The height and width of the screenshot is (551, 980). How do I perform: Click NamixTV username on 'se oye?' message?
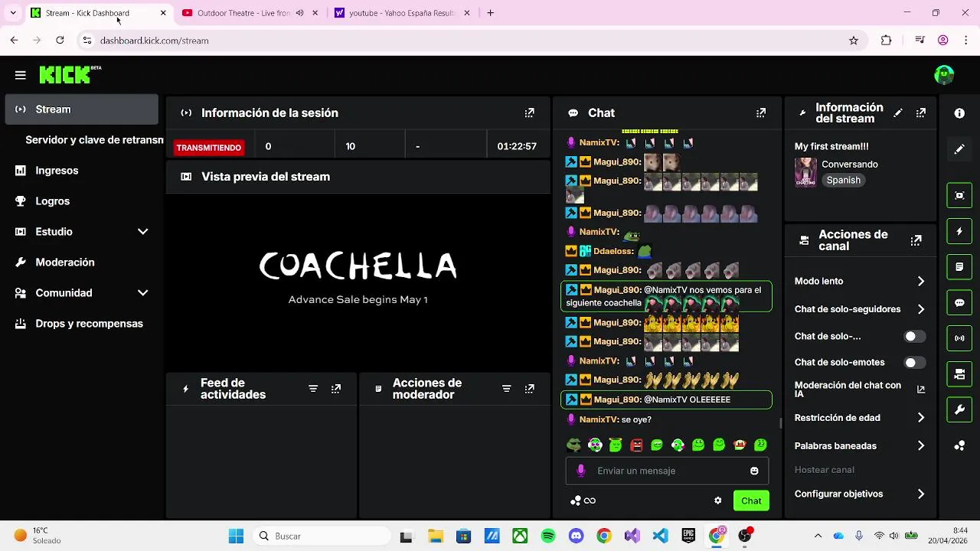(x=598, y=420)
